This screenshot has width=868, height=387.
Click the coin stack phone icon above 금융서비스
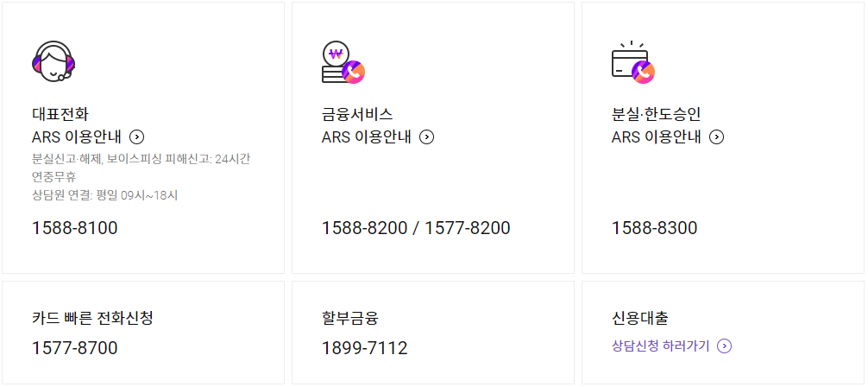[343, 62]
